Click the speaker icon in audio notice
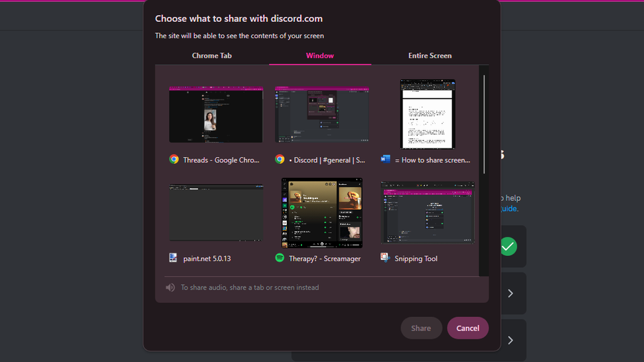Image resolution: width=644 pixels, height=362 pixels. pos(170,287)
